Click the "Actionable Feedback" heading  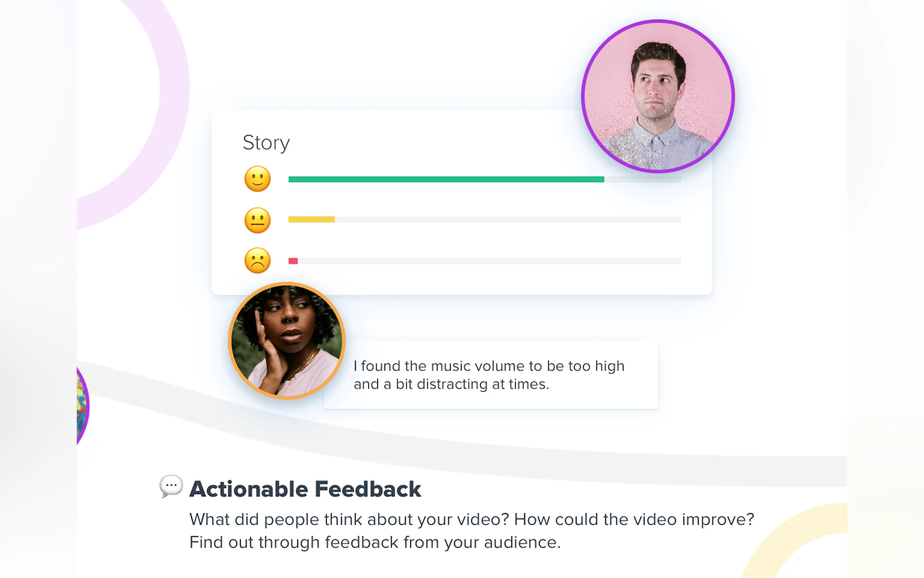point(305,489)
